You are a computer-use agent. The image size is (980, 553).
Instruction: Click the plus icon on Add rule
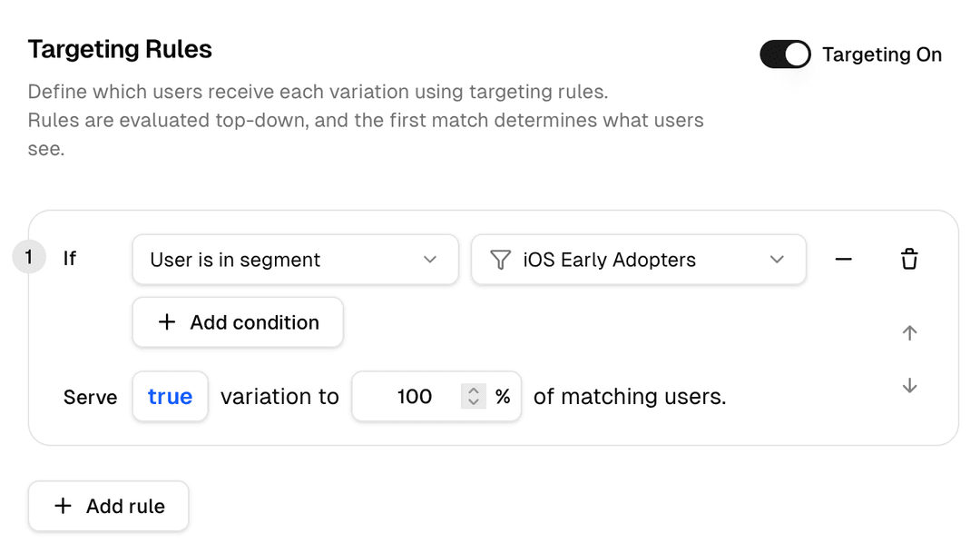(63, 506)
